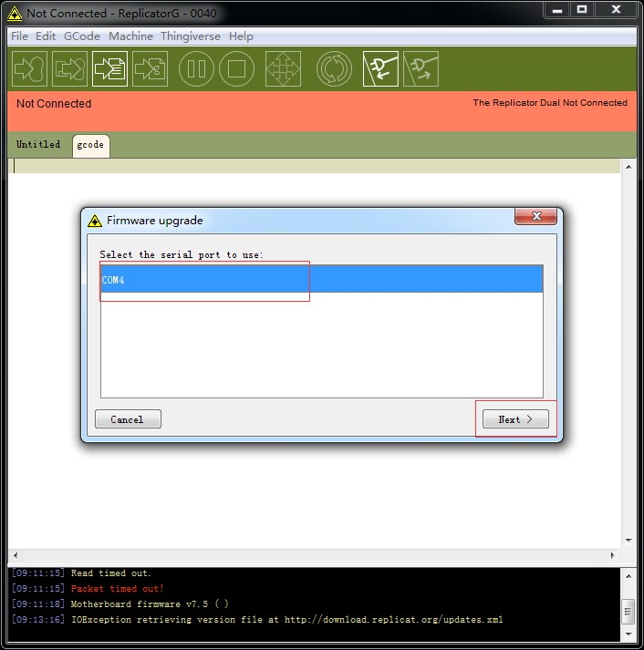Click the ReplicatorG title bar logo icon
Image resolution: width=644 pixels, height=650 pixels.
[x=15, y=14]
